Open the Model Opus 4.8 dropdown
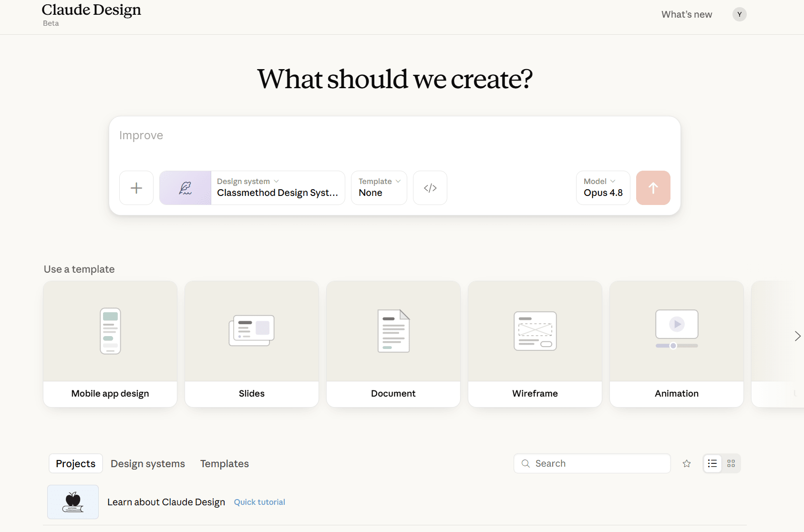The image size is (804, 532). coord(603,188)
